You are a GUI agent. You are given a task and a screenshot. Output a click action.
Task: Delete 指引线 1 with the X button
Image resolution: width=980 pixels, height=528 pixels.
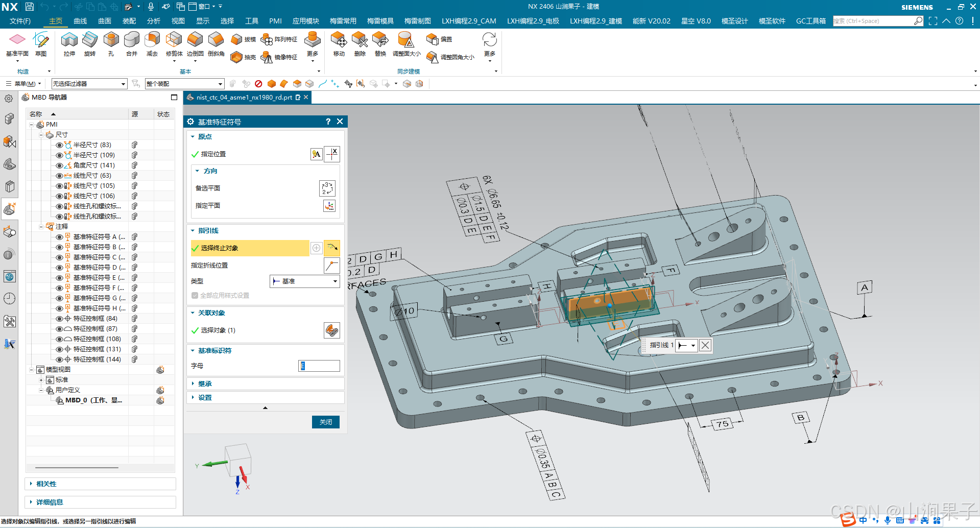tap(705, 346)
